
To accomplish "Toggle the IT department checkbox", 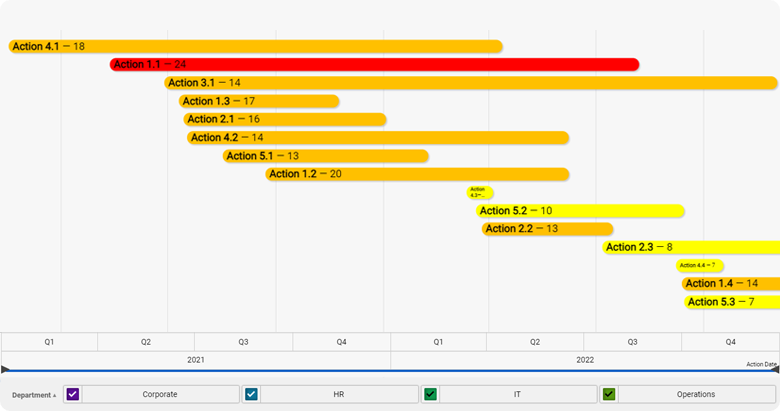I will 430,394.
